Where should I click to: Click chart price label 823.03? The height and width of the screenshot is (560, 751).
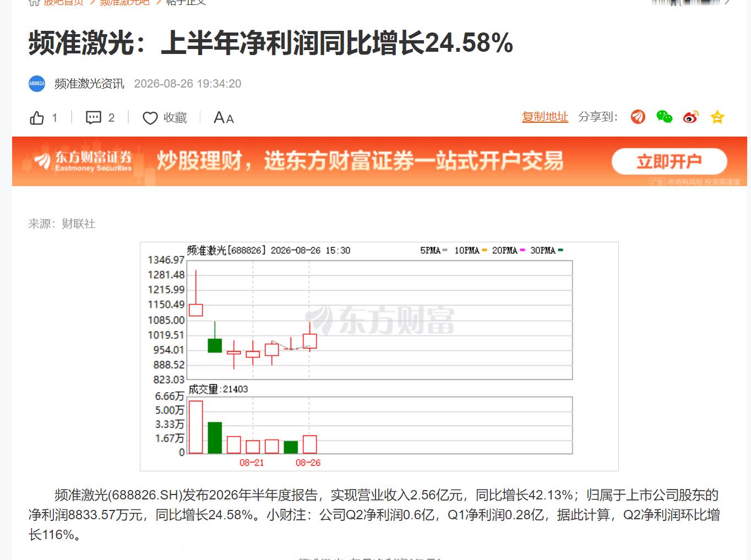pos(168,380)
